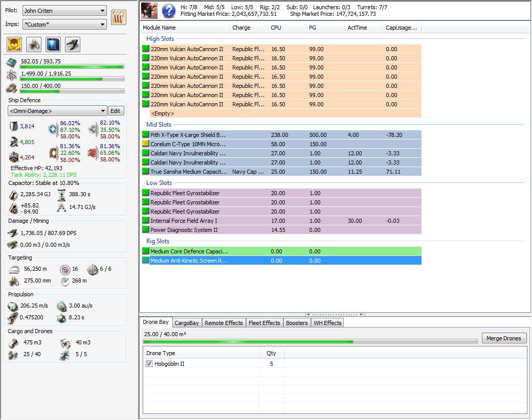Toggle state of Pith X-Type X-Large Shield Booster

[x=146, y=134]
